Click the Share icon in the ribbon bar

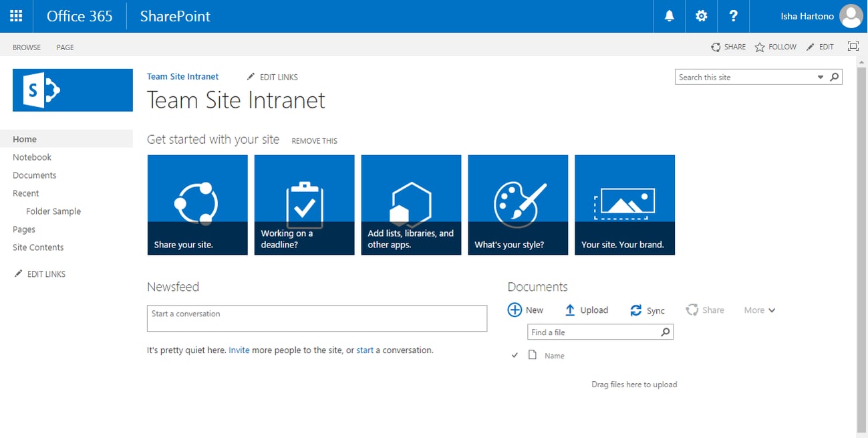[x=716, y=47]
